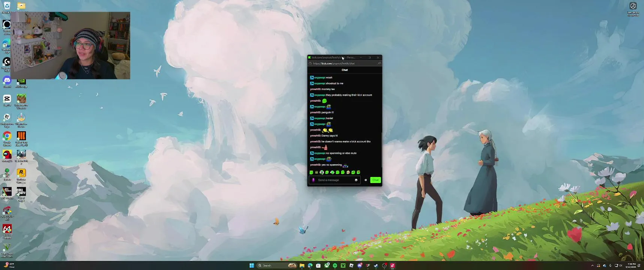
Task: Open Microsoft Edge from the taskbar
Action: click(310, 265)
